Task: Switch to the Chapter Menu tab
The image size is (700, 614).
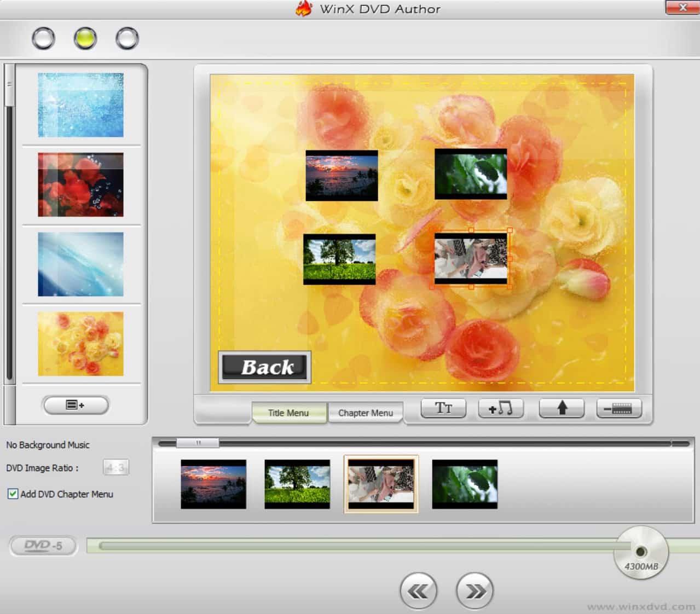Action: point(365,413)
